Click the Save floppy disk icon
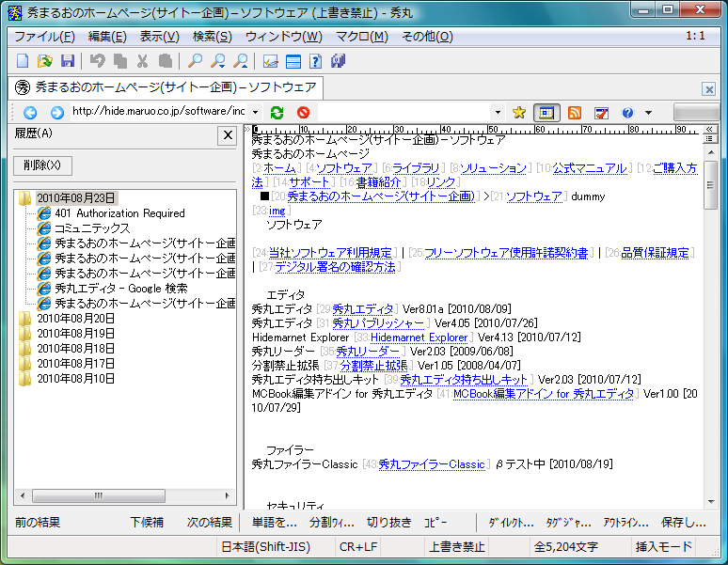This screenshot has height=565, width=728. tap(68, 61)
